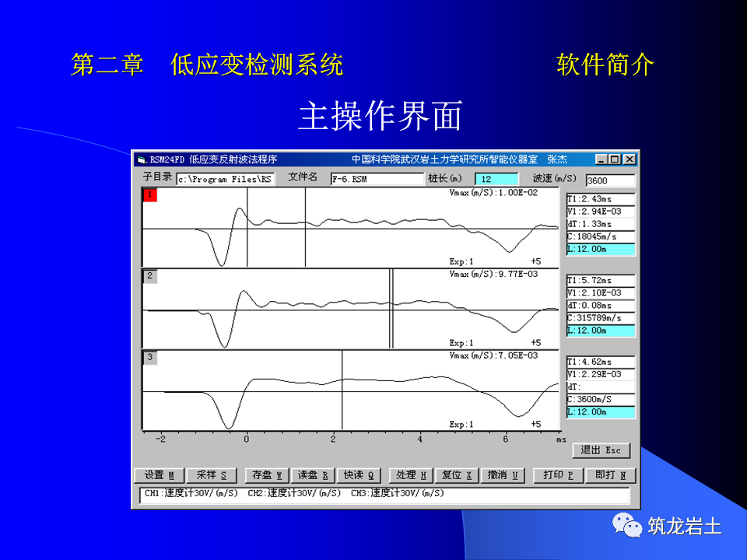Click channel 3 C:3600m/S readout

(x=601, y=400)
